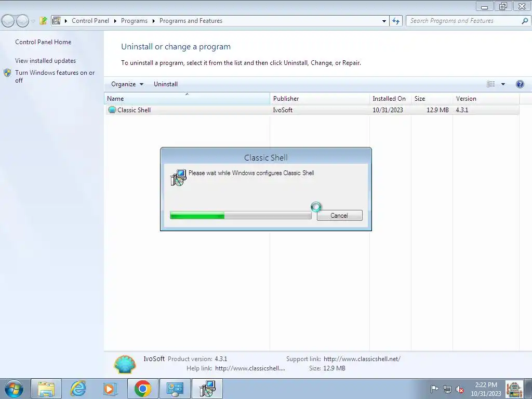Cancel the Classic Shell configuration dialog

pyautogui.click(x=339, y=216)
